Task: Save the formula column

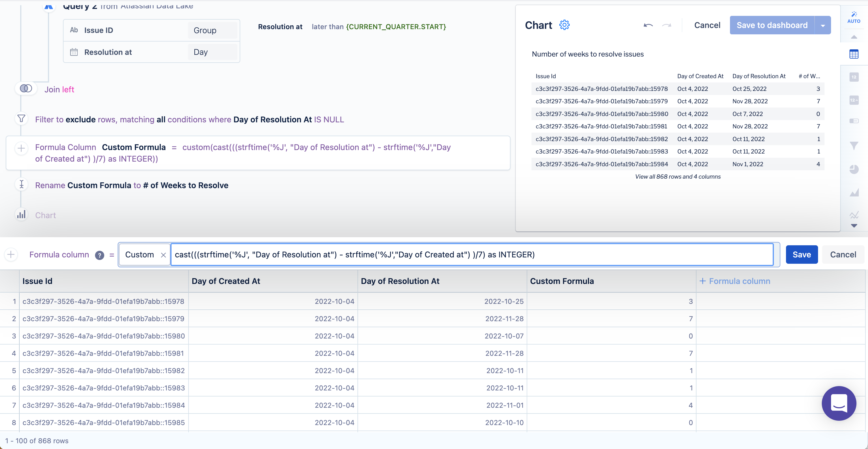Action: (801, 255)
